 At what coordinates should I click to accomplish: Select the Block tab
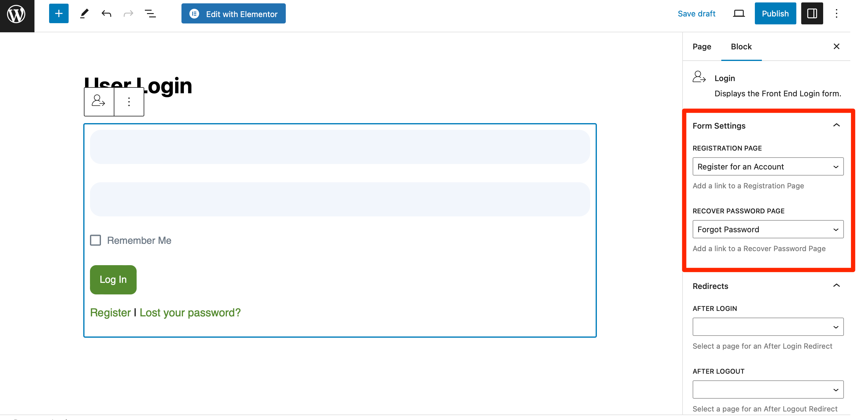tap(741, 47)
